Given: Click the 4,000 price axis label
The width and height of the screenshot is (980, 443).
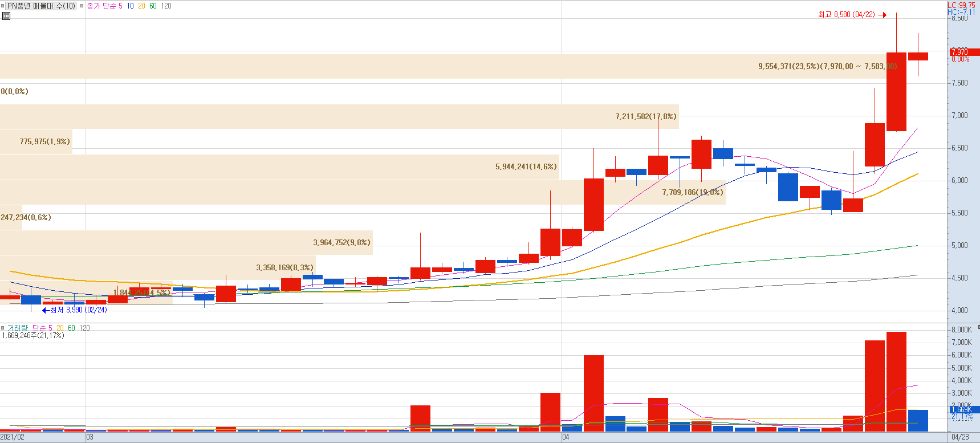Looking at the screenshot, I should click(x=959, y=311).
